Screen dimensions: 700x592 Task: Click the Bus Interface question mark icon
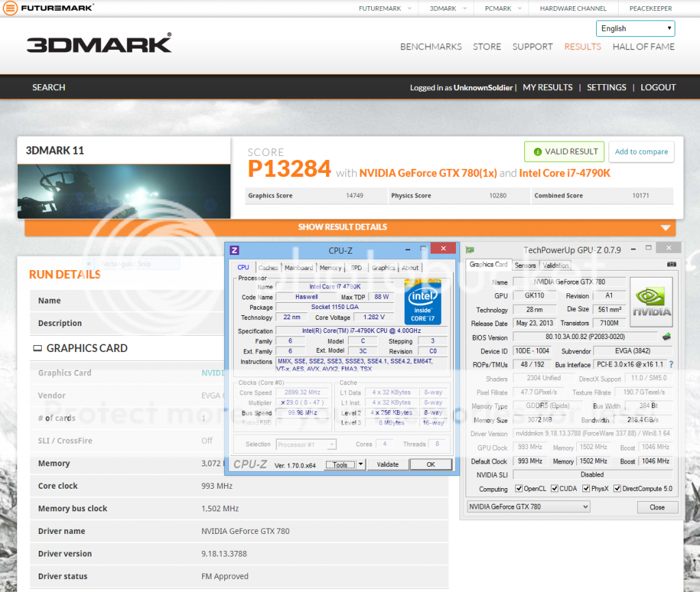point(671,364)
